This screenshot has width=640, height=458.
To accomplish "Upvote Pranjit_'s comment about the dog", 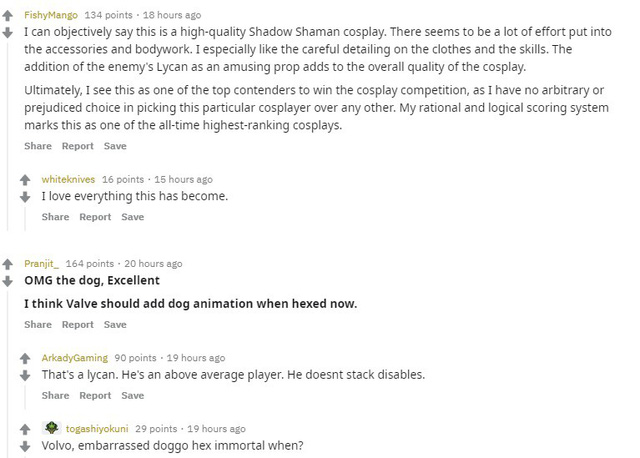I will pos(8,265).
